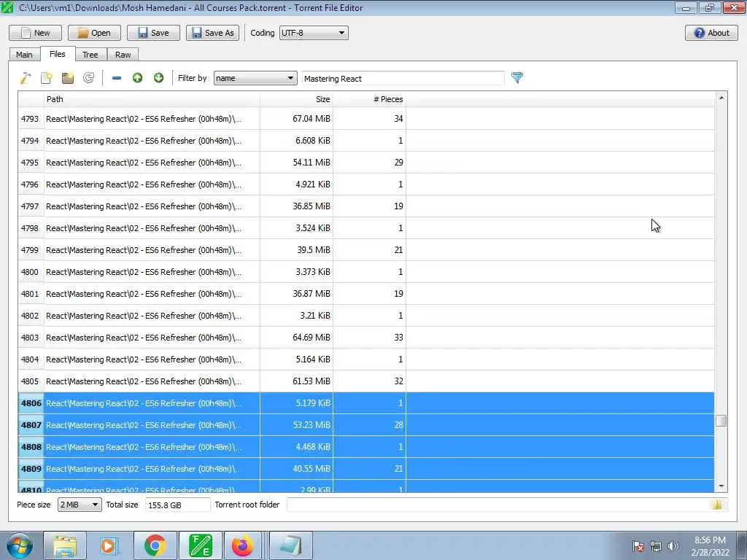Click the scrollbar up arrow
This screenshot has width=747, height=560.
coord(721,98)
